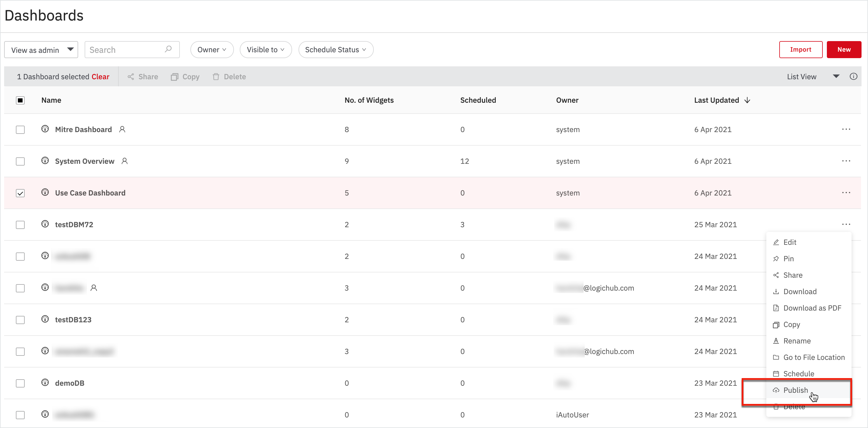Open three-dot menu for System Overview row
The image size is (868, 428).
[x=846, y=161]
